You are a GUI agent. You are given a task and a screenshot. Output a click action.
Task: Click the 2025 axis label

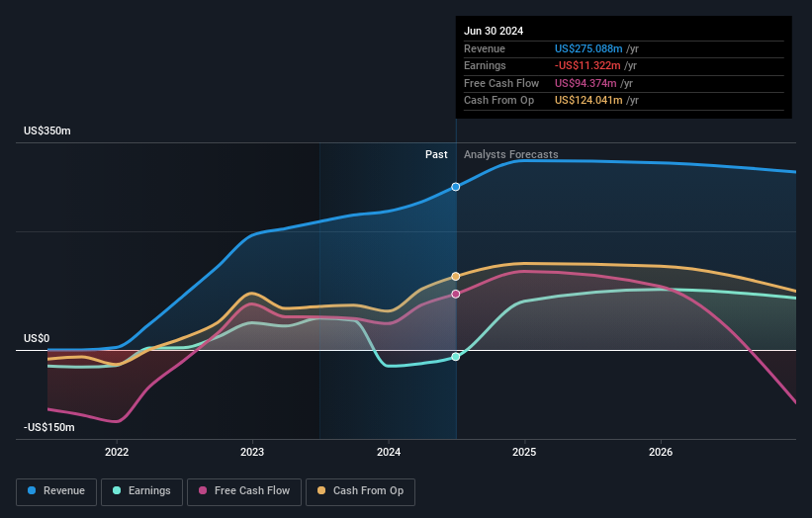524,452
